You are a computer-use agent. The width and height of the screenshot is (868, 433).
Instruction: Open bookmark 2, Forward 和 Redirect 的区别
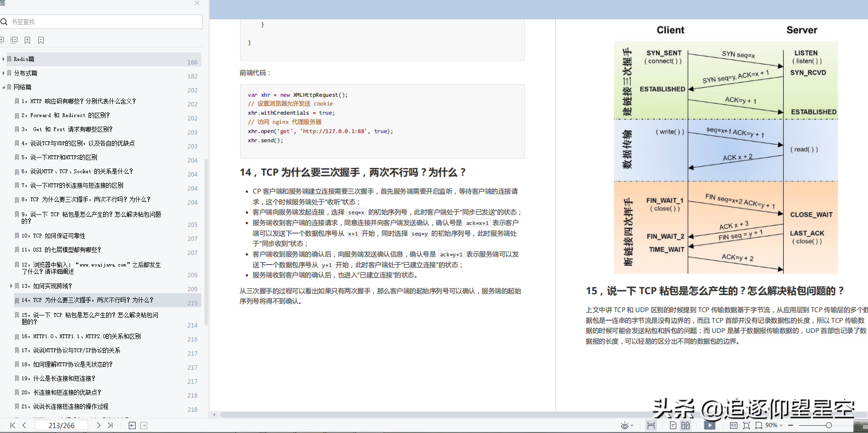(65, 115)
